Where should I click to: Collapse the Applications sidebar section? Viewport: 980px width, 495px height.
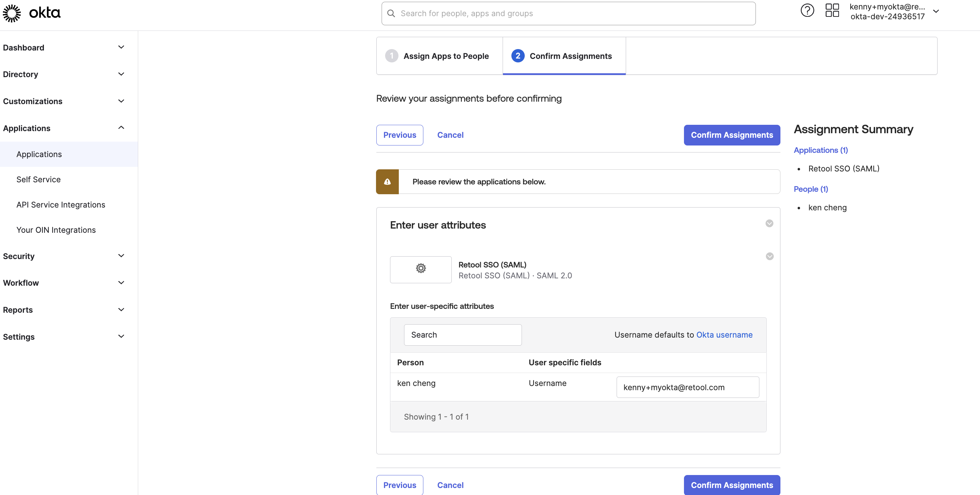[x=121, y=128]
